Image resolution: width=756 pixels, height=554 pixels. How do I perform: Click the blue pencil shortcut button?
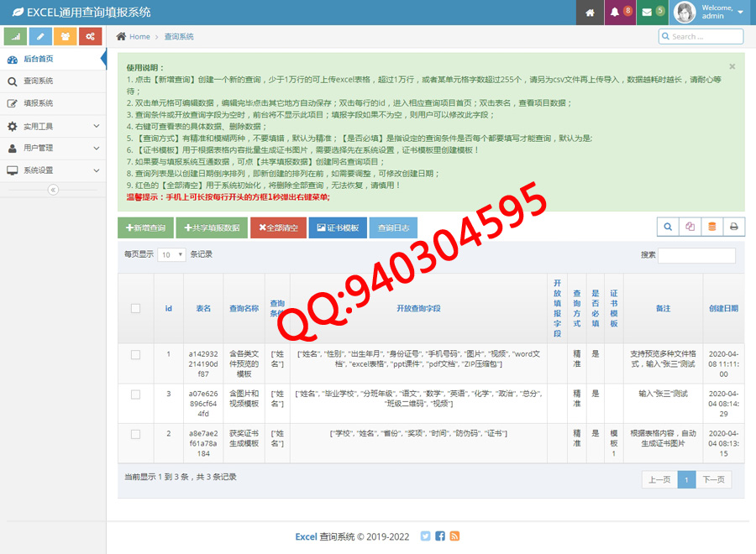coord(40,36)
